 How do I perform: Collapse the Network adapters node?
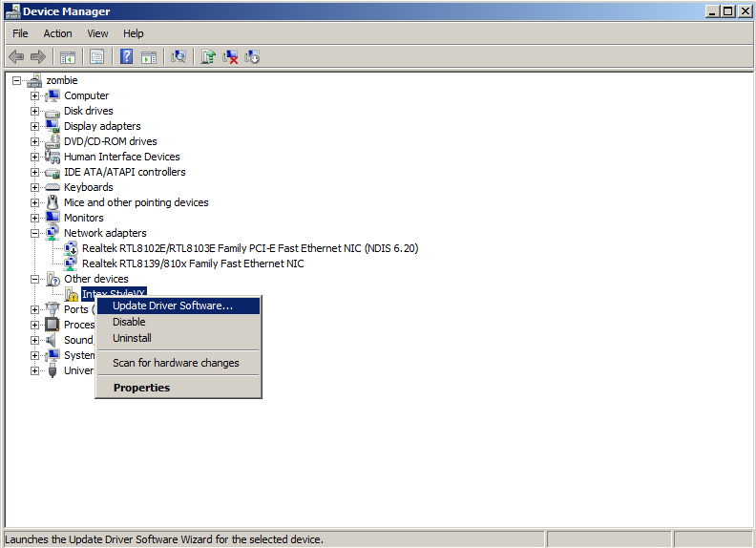click(34, 233)
